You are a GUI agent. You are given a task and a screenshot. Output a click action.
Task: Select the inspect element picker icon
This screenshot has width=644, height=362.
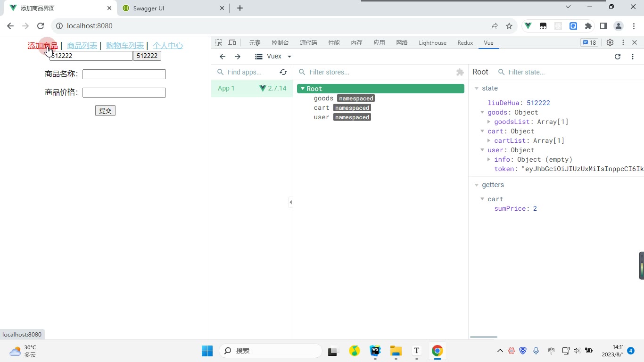coord(219,42)
